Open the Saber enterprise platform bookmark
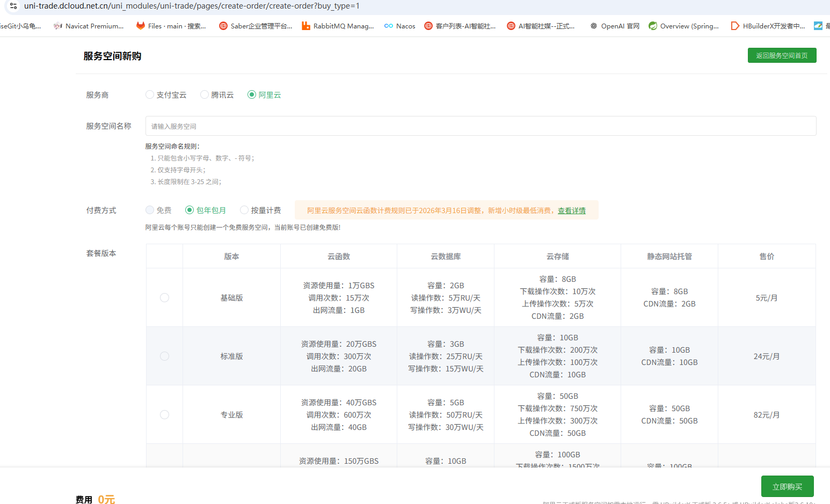The image size is (830, 504). [x=256, y=26]
